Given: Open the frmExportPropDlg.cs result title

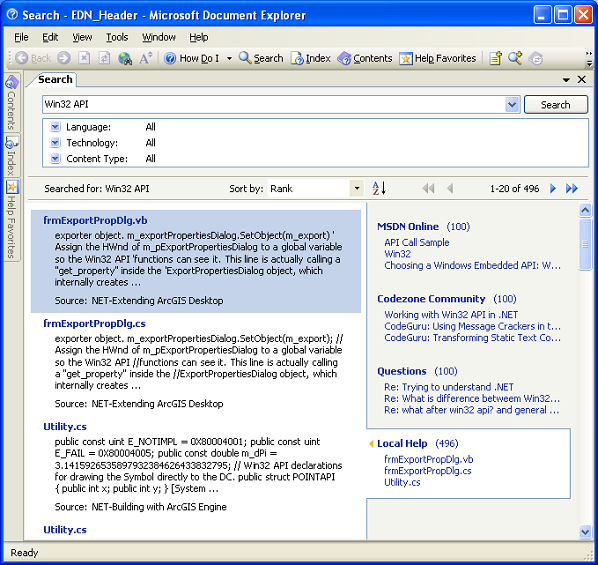Looking at the screenshot, I should point(94,323).
